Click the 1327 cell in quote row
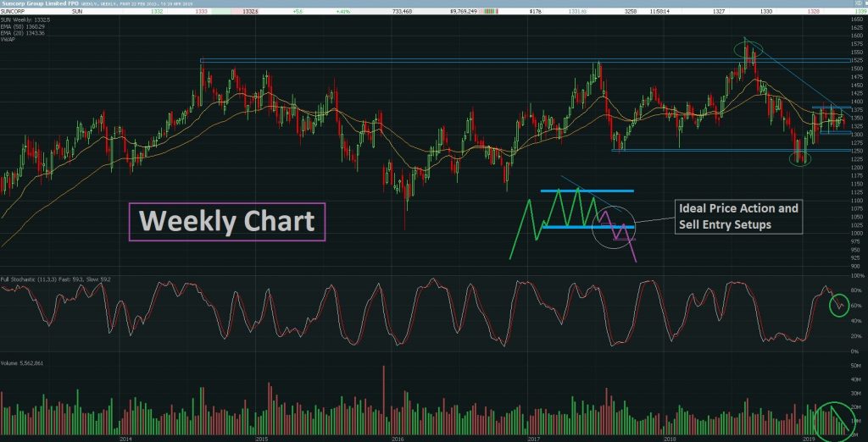Image resolution: width=868 pixels, height=442 pixels. point(719,11)
